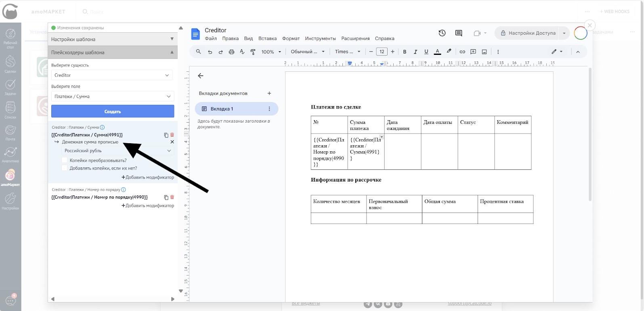Copy the Номер по порядку|4990 placeholder
This screenshot has height=311, width=644.
point(166,197)
